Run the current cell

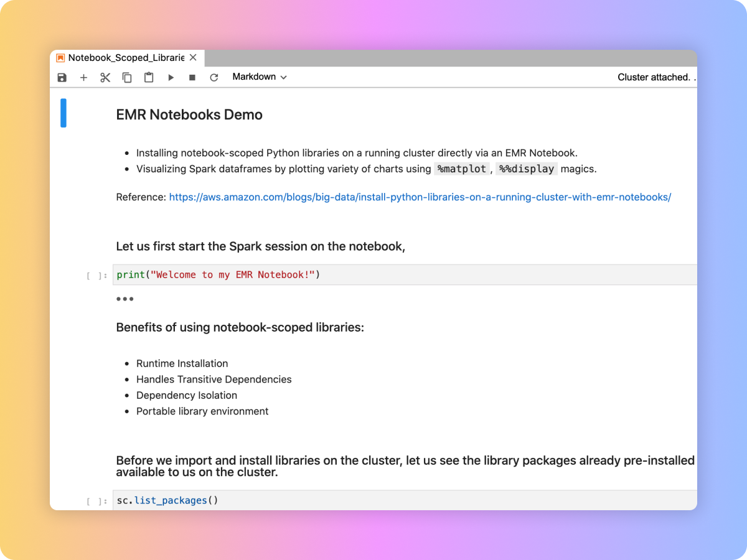click(171, 77)
